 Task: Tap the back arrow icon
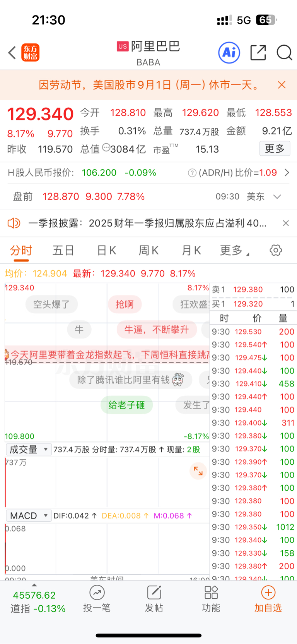click(12, 53)
